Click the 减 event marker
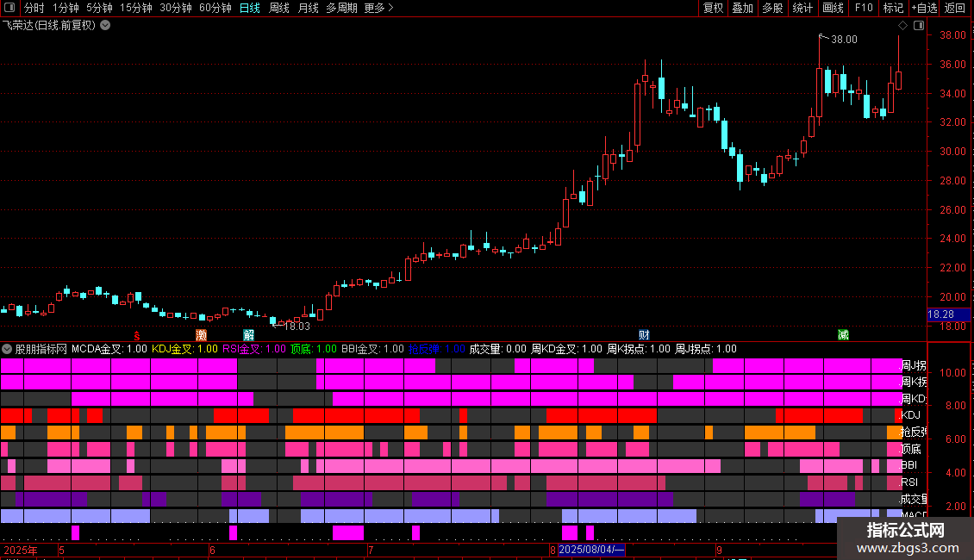 843,334
